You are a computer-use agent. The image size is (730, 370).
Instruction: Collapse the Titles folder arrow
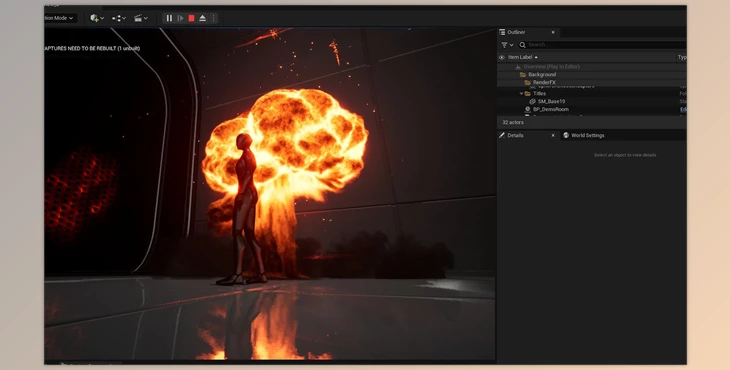point(521,94)
